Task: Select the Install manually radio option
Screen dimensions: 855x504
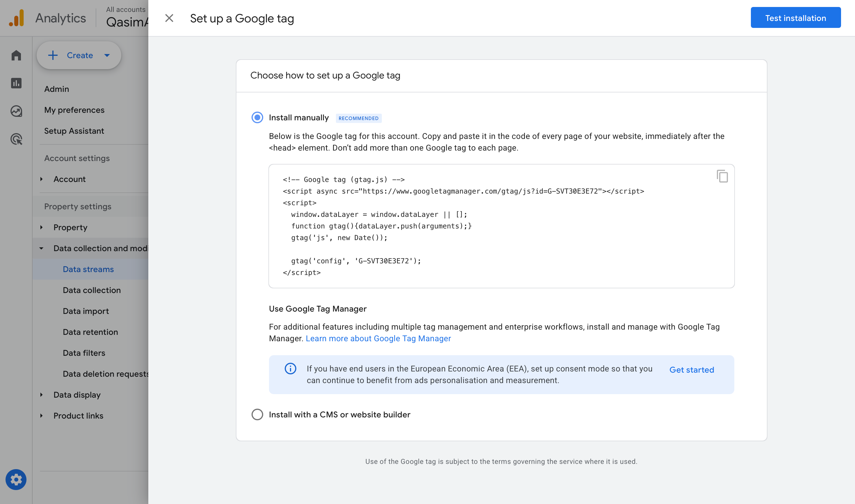Action: (x=257, y=117)
